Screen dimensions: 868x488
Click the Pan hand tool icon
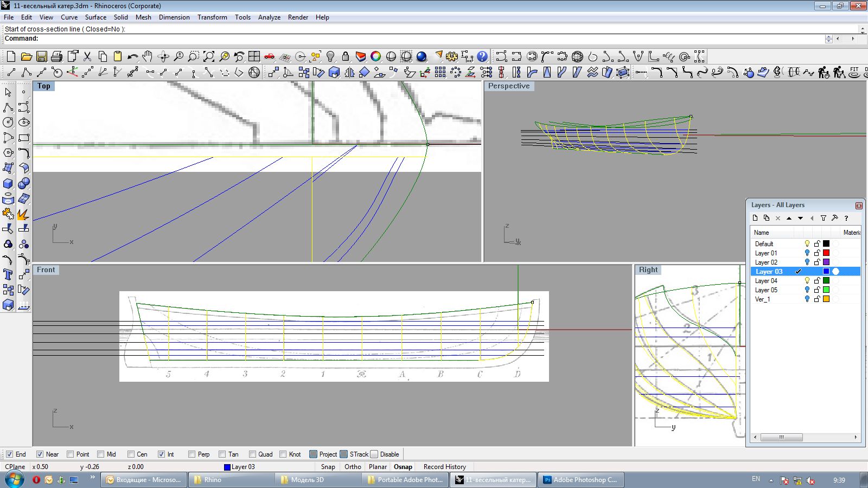[148, 56]
